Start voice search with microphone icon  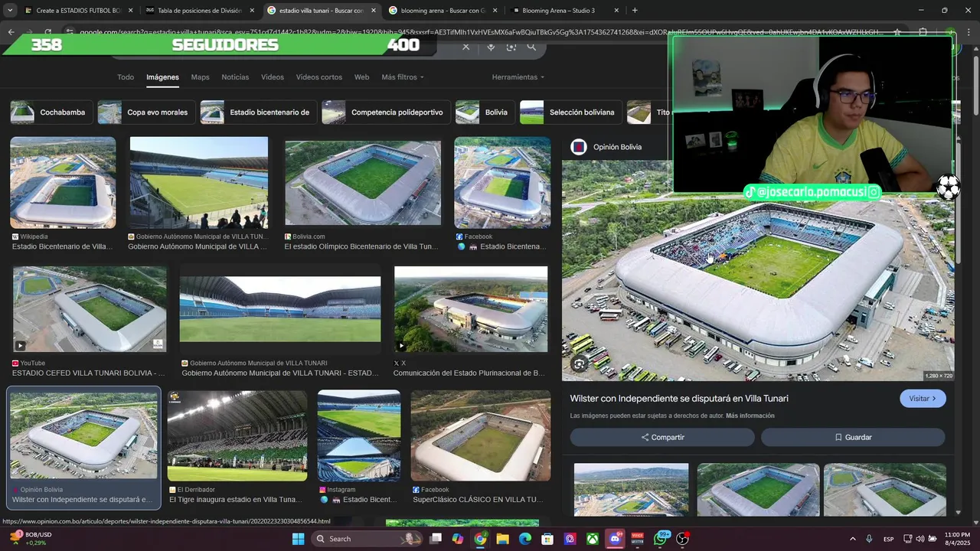[x=491, y=47]
